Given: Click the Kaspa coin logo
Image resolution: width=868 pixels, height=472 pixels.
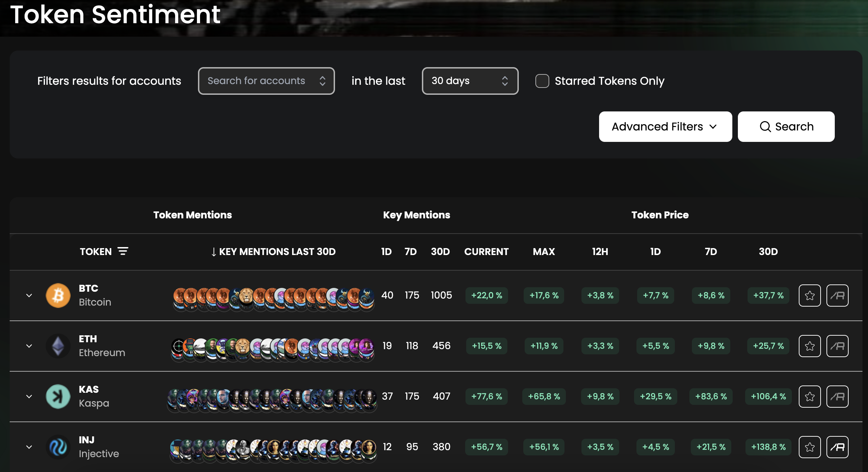Looking at the screenshot, I should click(58, 397).
